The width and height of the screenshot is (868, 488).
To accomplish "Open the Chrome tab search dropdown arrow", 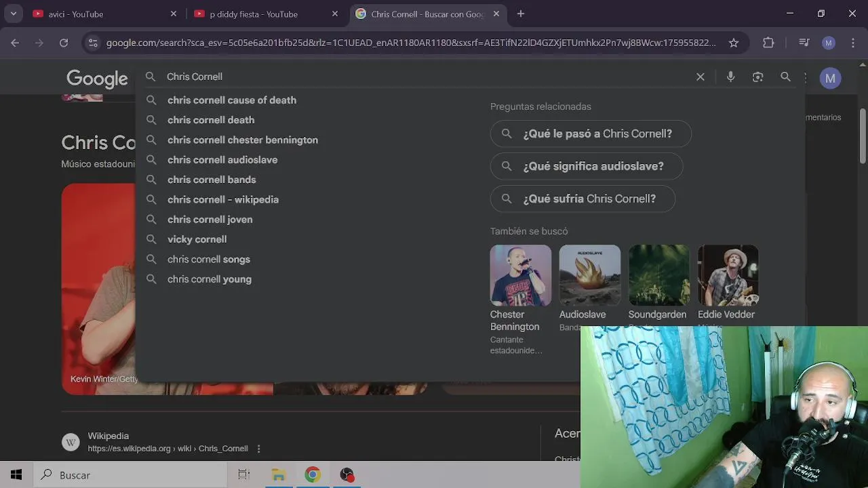I will (14, 14).
